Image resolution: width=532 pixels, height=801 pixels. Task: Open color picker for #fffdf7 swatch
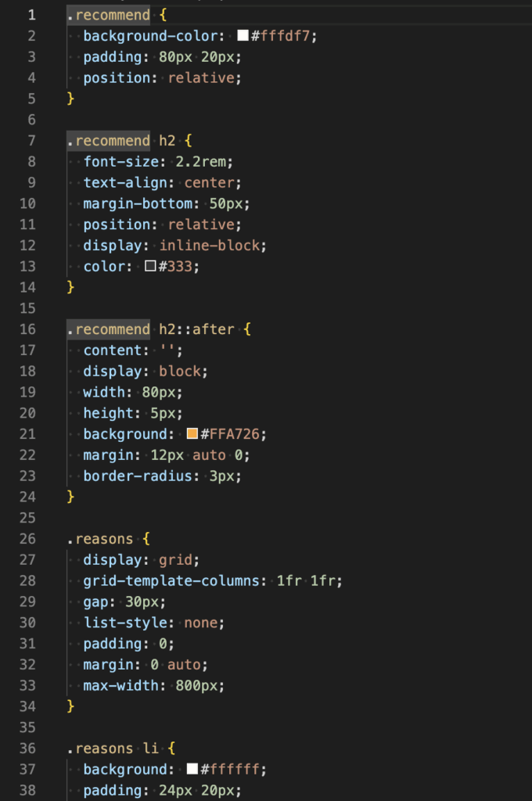pos(243,35)
